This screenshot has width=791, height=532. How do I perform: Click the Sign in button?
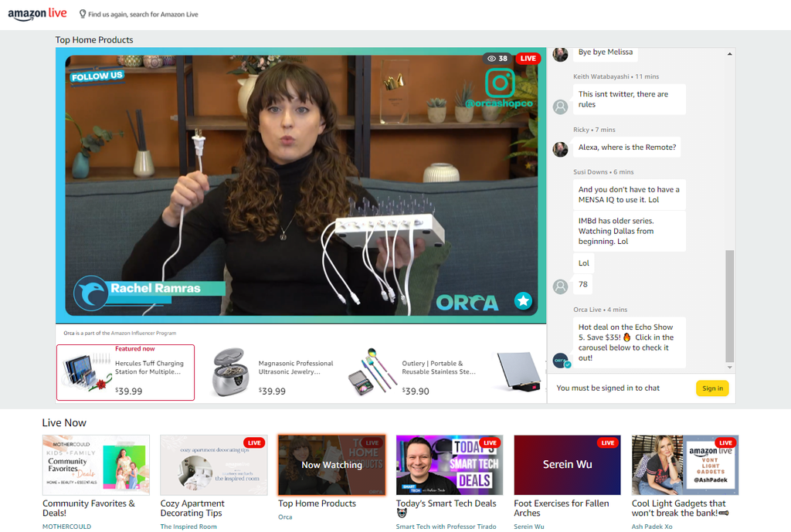point(712,388)
